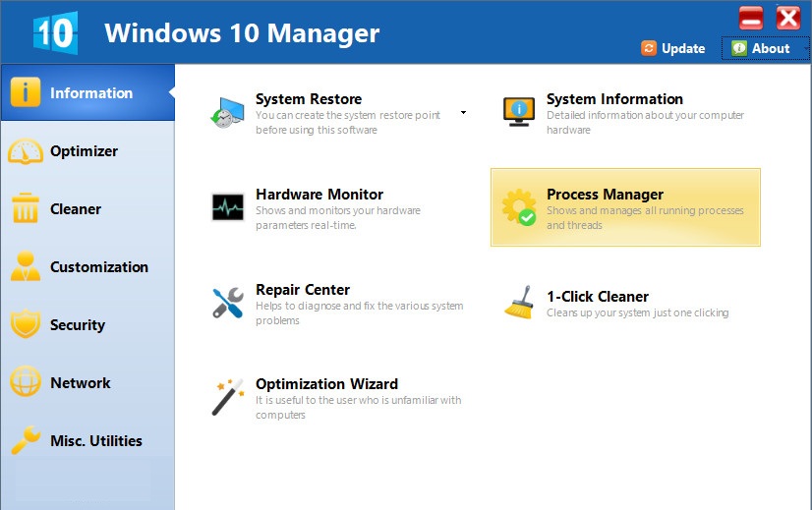
Task: Click the Misc. Utilities wrench icon
Action: tap(26, 439)
